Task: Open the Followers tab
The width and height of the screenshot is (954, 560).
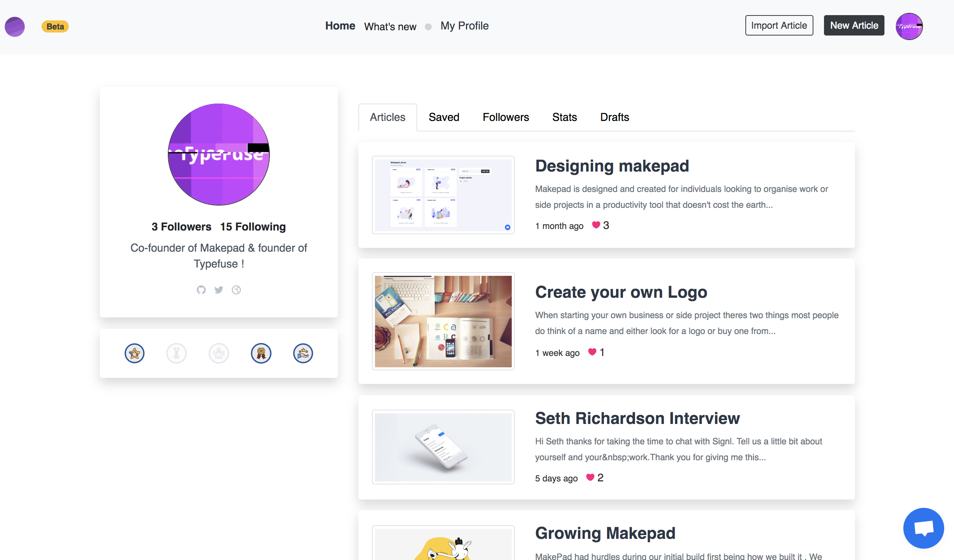Action: (505, 117)
